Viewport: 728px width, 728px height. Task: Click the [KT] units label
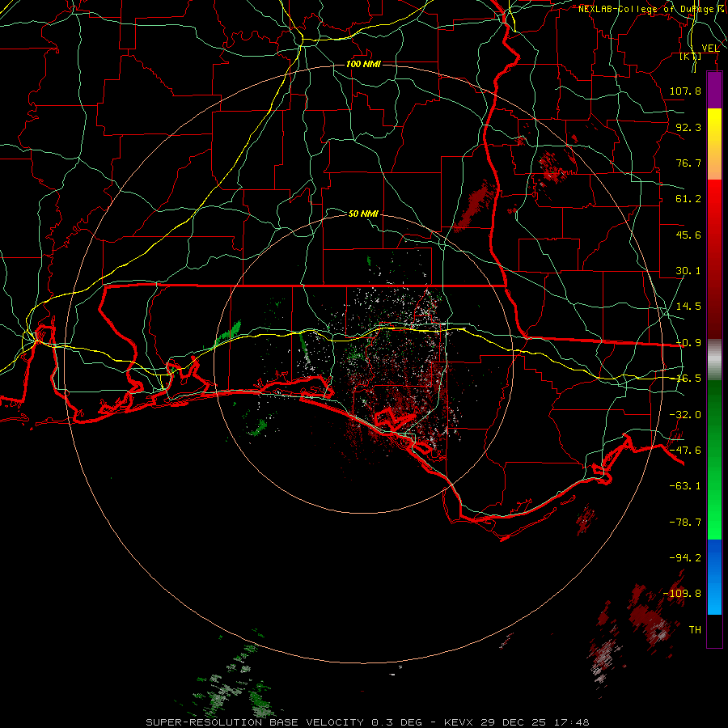(691, 57)
